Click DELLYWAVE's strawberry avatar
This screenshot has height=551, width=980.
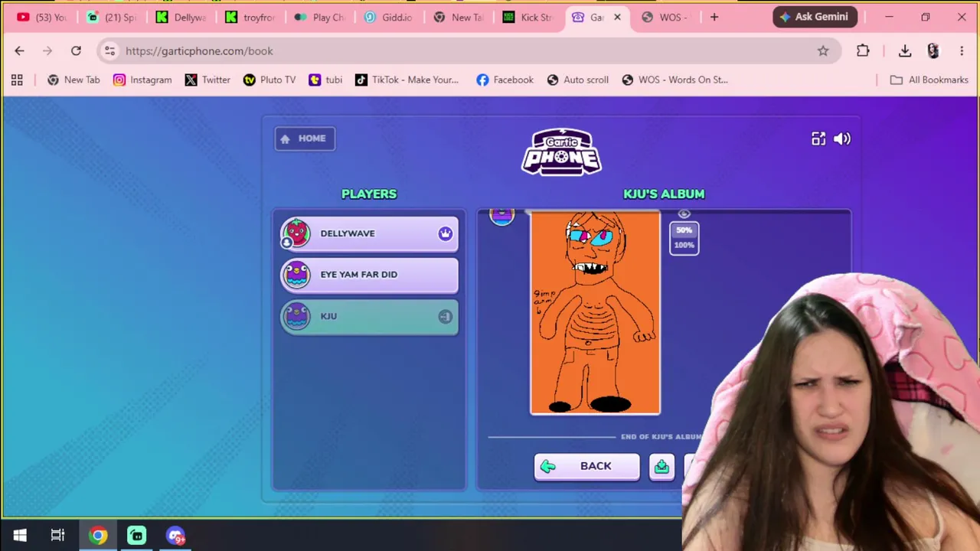pos(296,233)
